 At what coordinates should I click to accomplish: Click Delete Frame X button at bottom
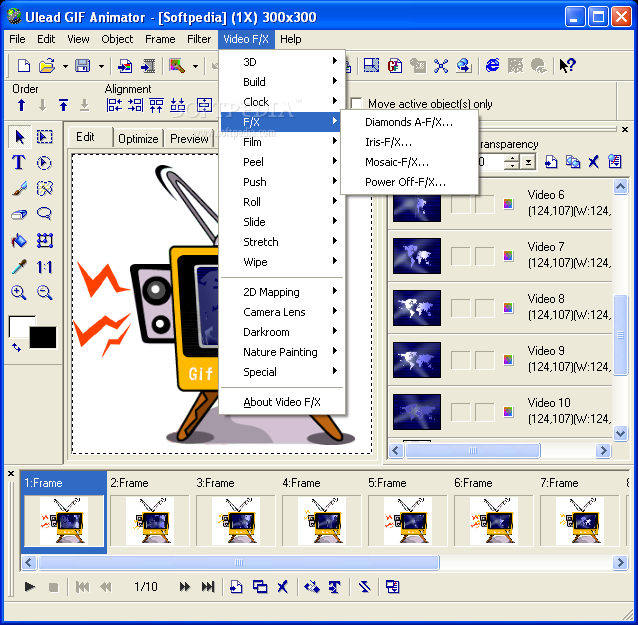[x=283, y=586]
